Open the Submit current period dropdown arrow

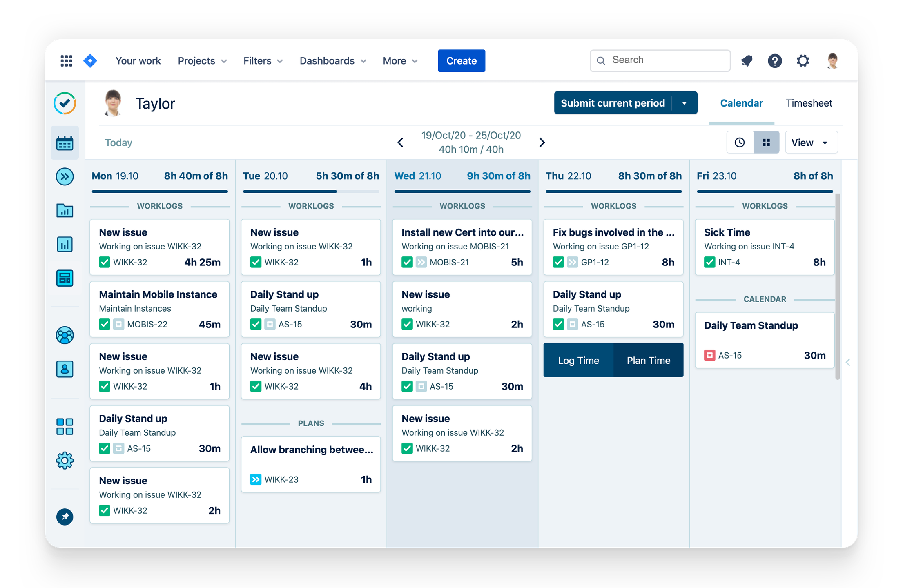click(684, 103)
